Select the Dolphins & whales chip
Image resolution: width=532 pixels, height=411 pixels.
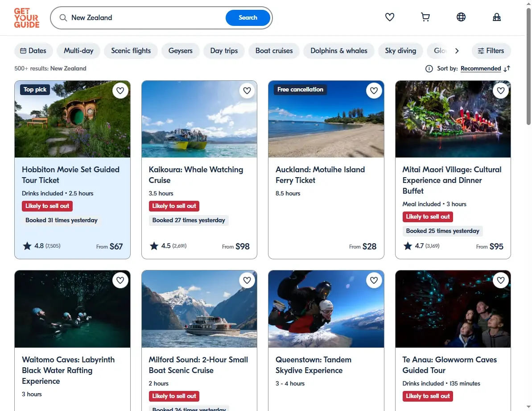[x=338, y=51]
